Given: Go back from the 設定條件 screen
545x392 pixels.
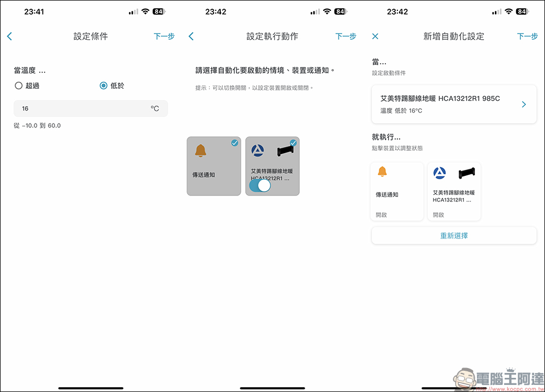Looking at the screenshot, I should (x=10, y=36).
